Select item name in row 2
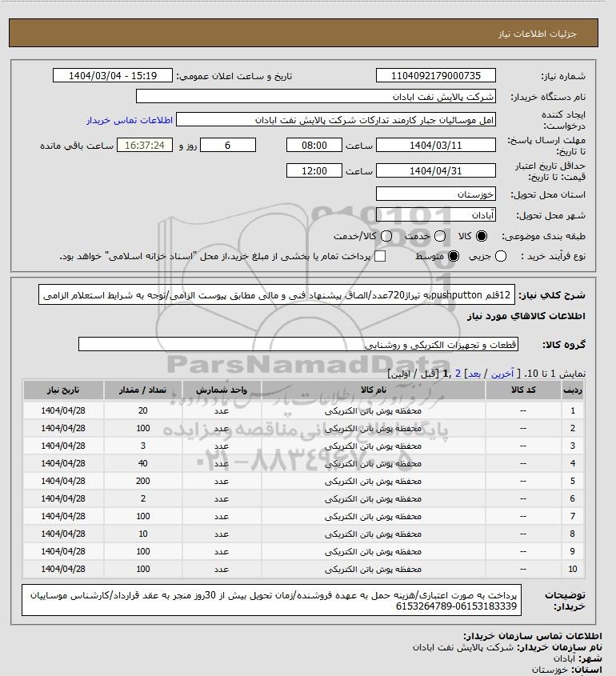The width and height of the screenshot is (616, 676). click(374, 429)
